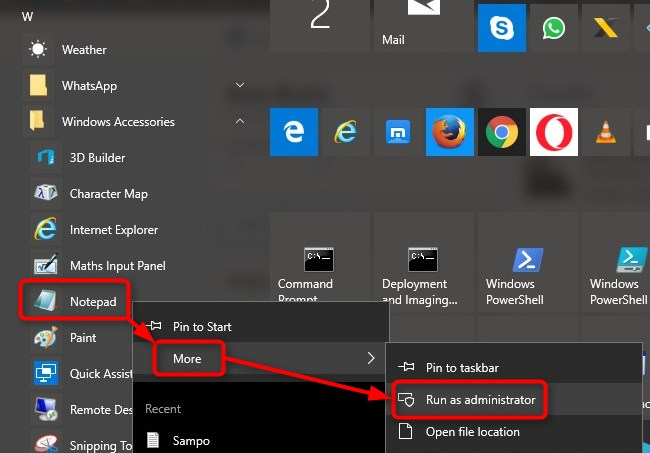Select Pin to taskbar
This screenshot has width=650, height=453.
tap(514, 368)
